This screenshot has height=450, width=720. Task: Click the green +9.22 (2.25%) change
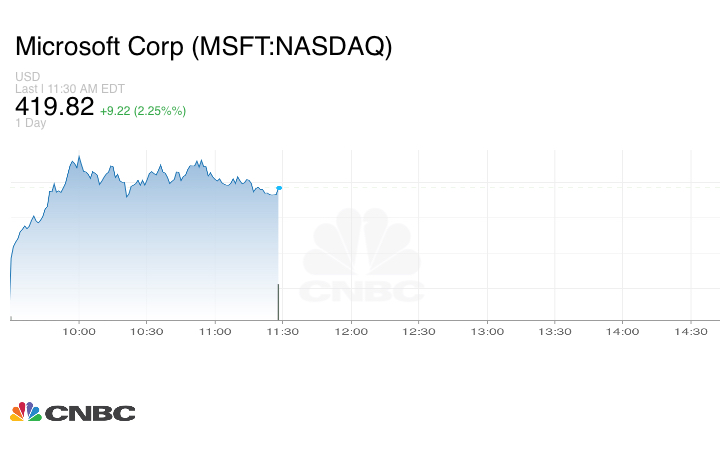tap(143, 110)
